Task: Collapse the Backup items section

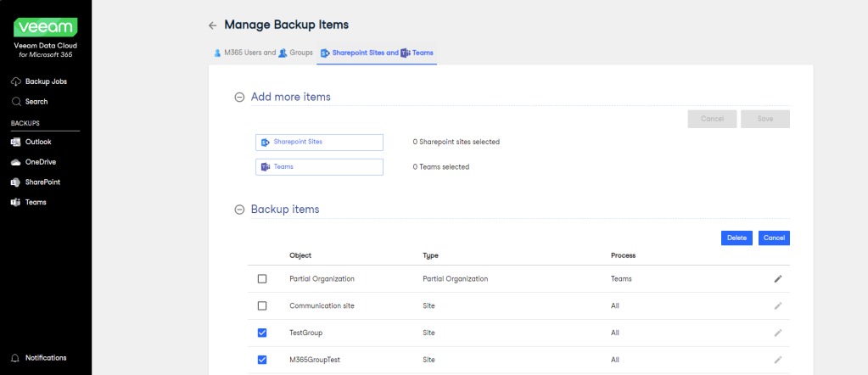Action: click(239, 209)
